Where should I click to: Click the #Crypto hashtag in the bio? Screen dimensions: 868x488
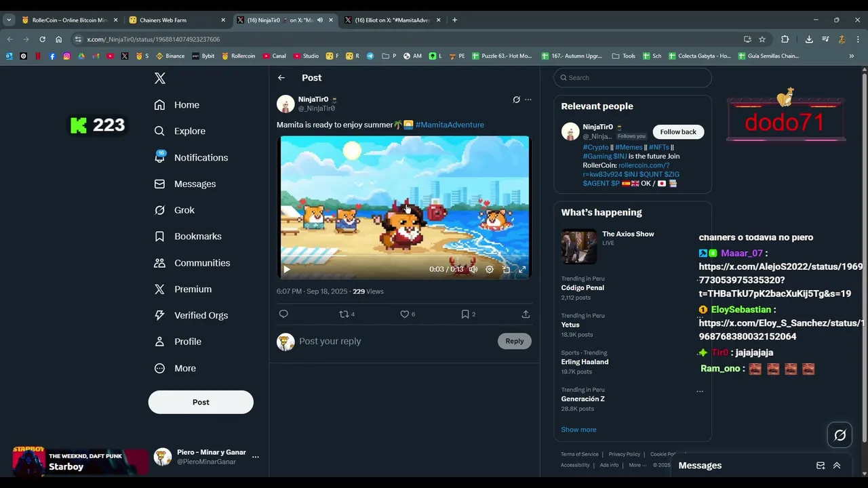pyautogui.click(x=596, y=147)
